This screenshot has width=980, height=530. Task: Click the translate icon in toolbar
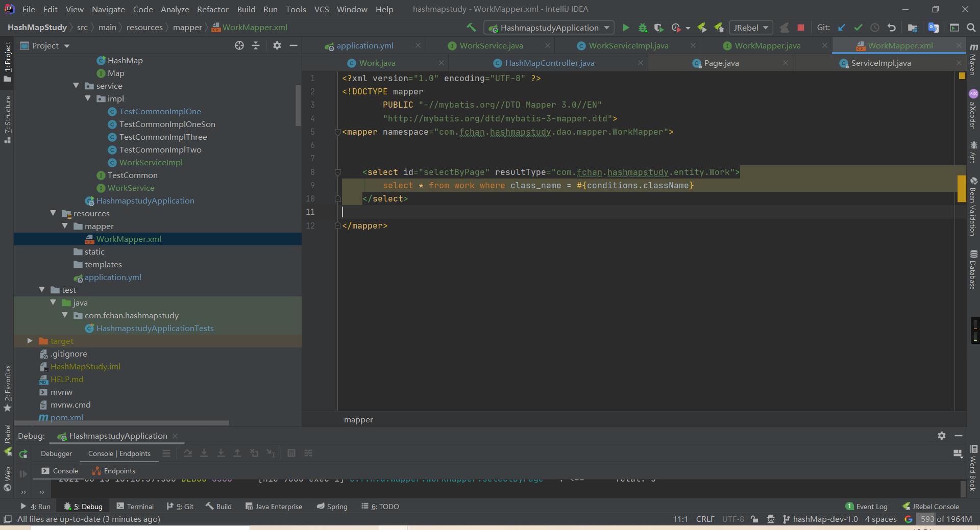(x=934, y=28)
